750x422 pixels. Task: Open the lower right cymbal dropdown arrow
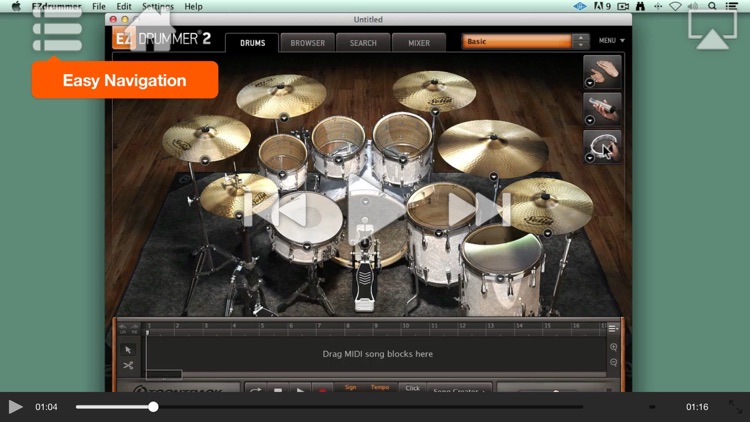coord(548,233)
